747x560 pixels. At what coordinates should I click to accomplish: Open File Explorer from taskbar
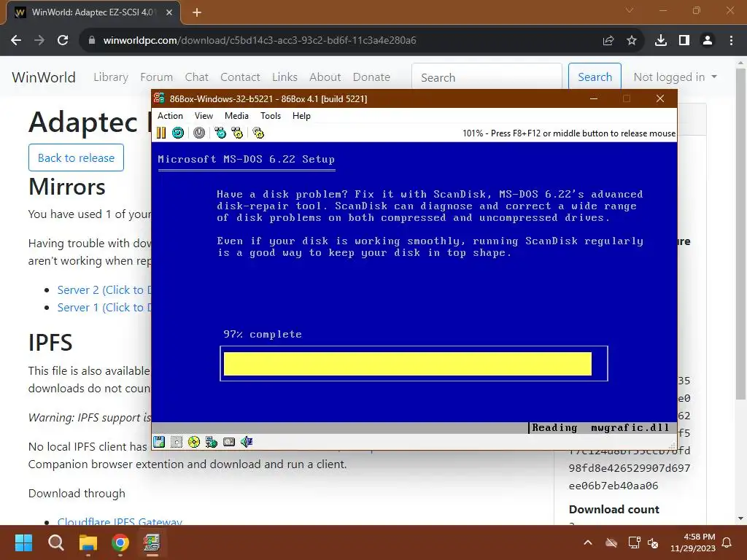(x=88, y=542)
